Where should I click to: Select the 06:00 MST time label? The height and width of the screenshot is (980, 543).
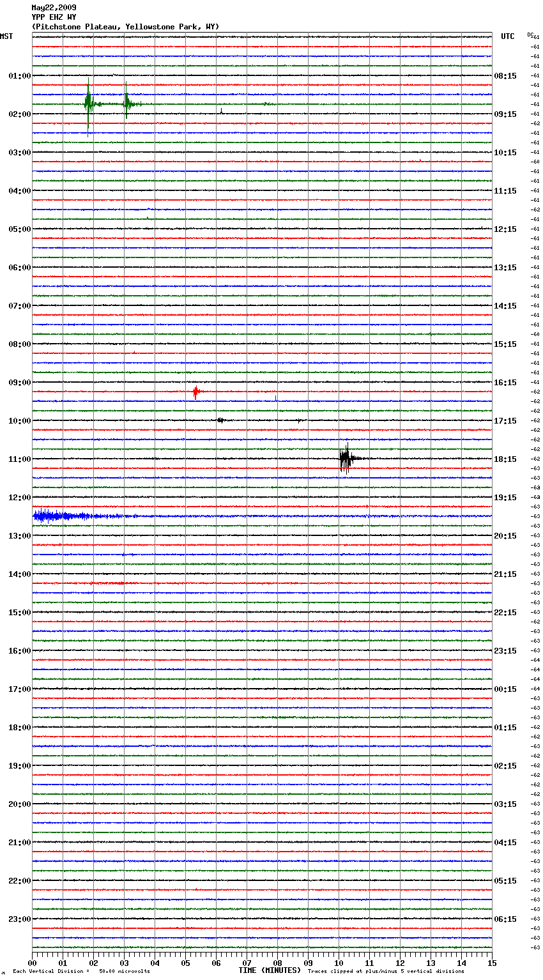coord(19,268)
